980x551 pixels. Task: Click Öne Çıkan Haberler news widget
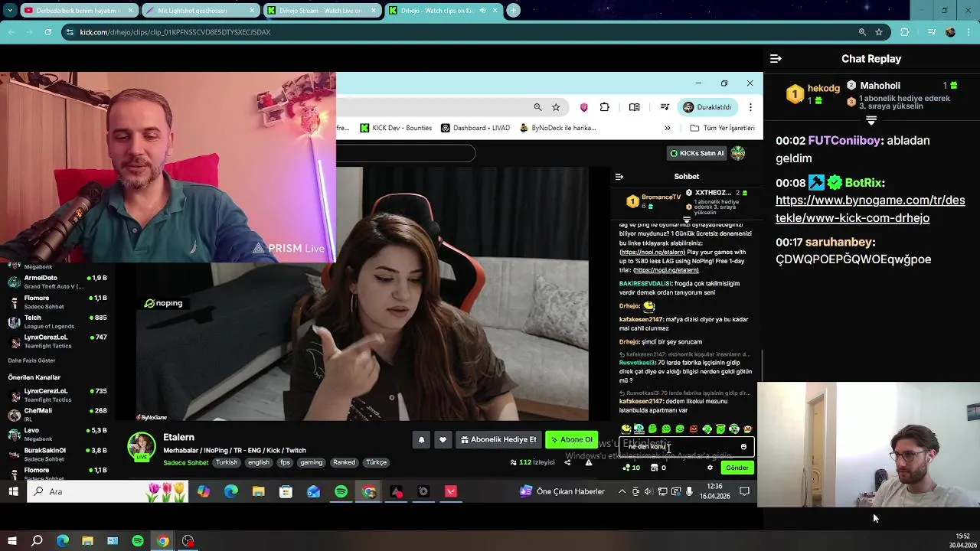click(x=562, y=491)
